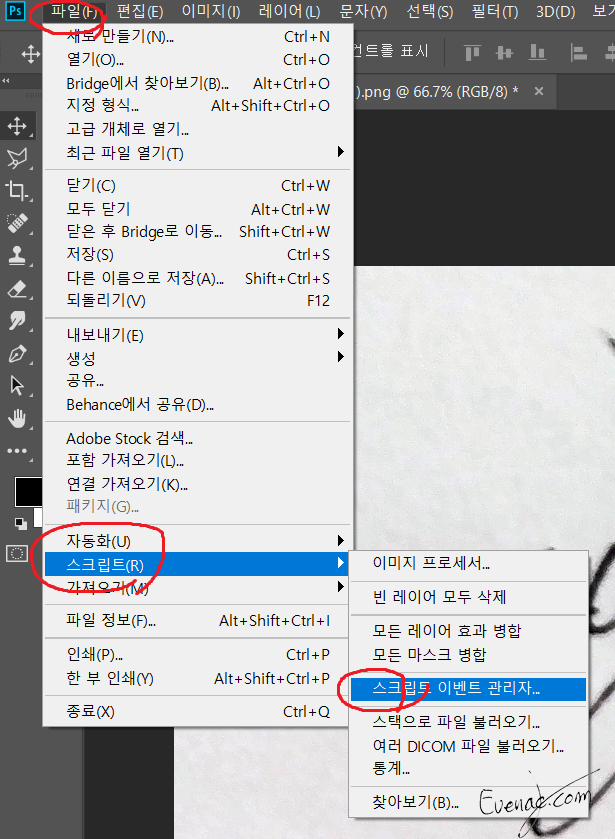Choose 모든 마스크 병합 entry

[468, 654]
